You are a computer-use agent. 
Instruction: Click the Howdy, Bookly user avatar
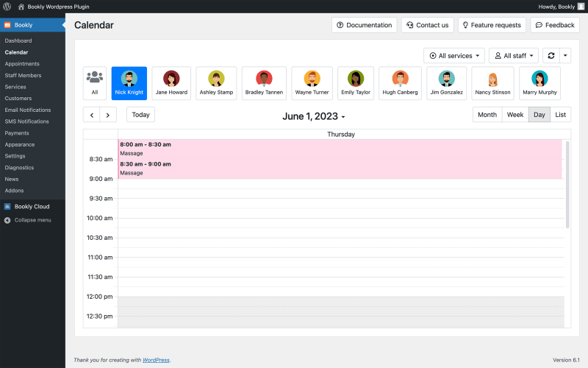(581, 7)
